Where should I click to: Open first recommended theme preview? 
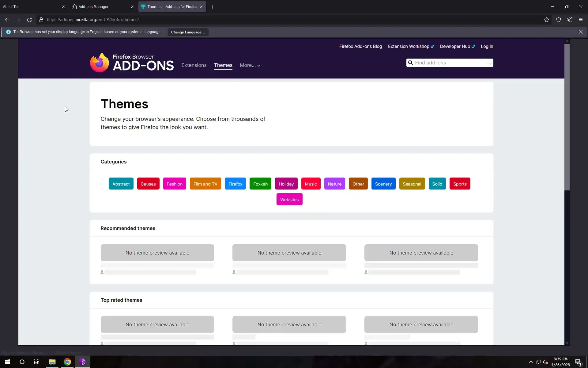point(157,253)
